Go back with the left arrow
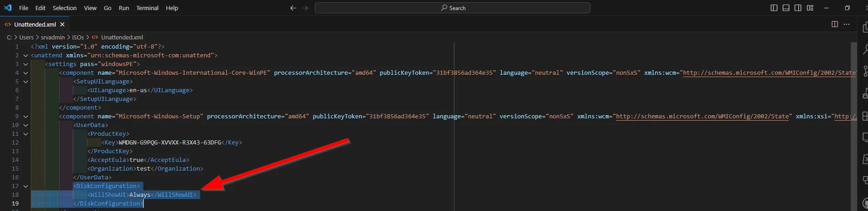This screenshot has width=868, height=211. click(293, 8)
